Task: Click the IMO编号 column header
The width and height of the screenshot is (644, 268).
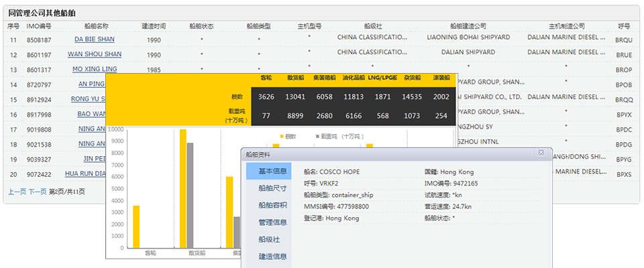Action: (x=38, y=26)
